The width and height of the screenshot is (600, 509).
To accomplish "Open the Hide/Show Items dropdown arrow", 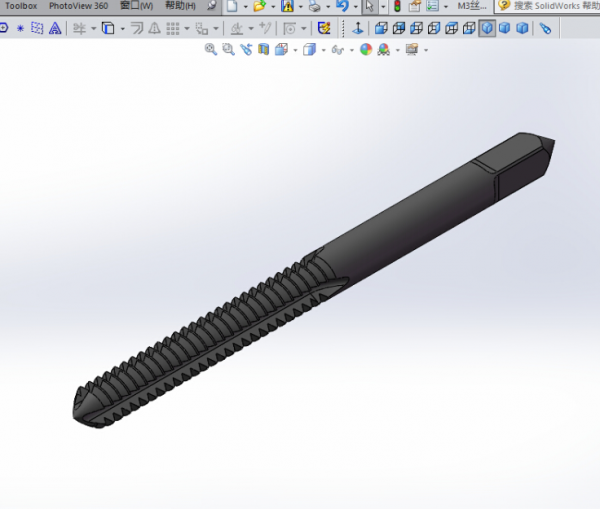I will 350,49.
